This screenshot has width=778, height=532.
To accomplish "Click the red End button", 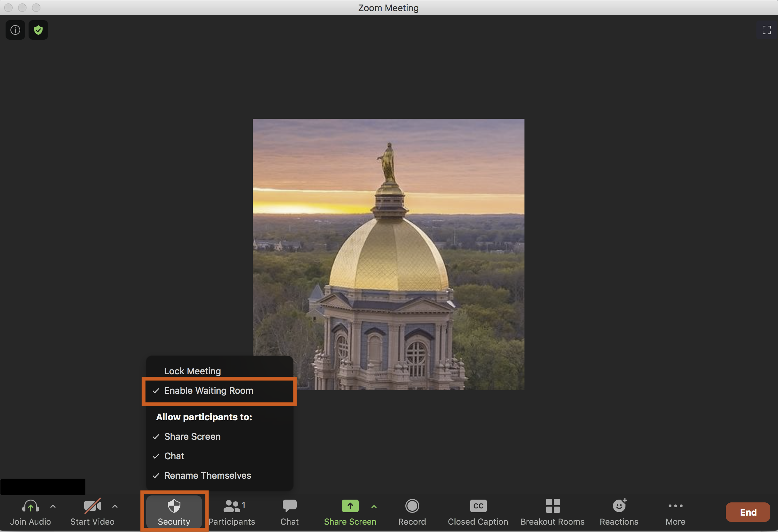I will click(748, 512).
